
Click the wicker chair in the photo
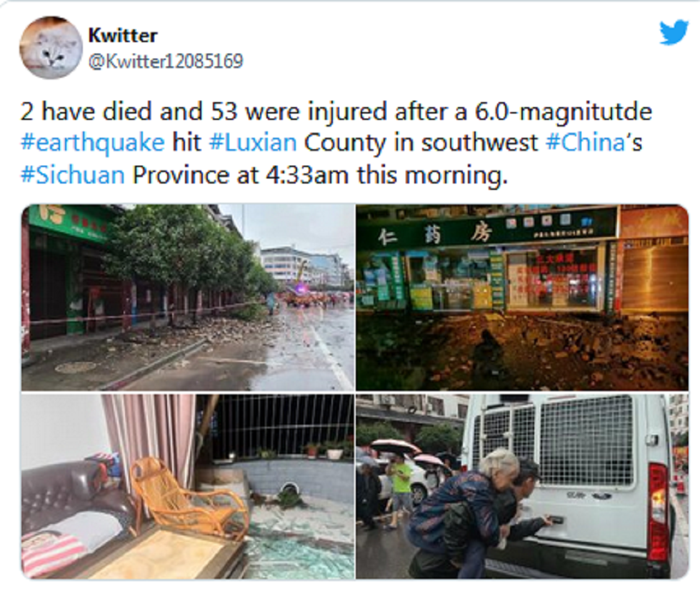pyautogui.click(x=189, y=496)
